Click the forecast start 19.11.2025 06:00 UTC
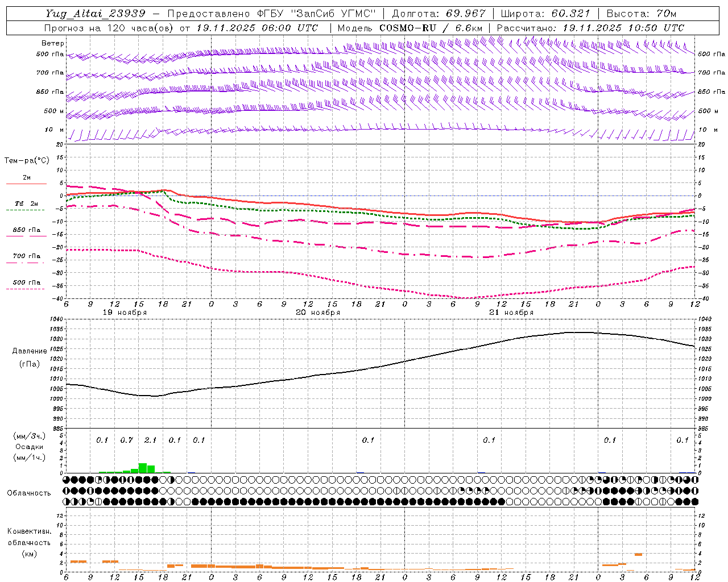Image resolution: width=728 pixels, height=582 pixels. point(257,28)
